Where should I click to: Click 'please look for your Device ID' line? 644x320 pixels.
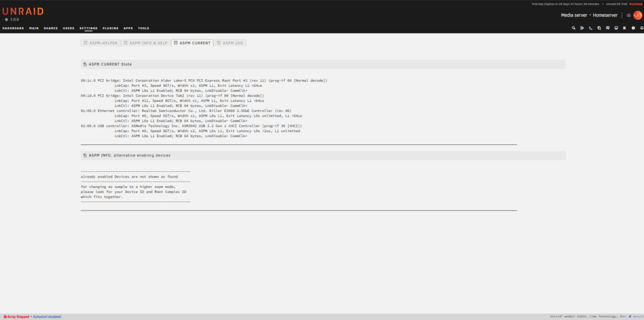133,192
